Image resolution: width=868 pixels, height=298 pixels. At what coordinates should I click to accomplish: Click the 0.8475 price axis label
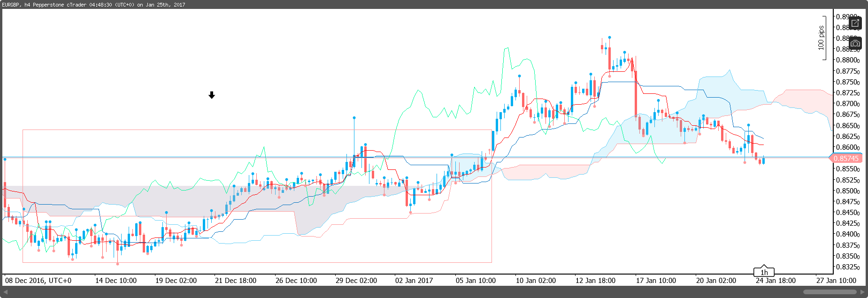point(848,202)
